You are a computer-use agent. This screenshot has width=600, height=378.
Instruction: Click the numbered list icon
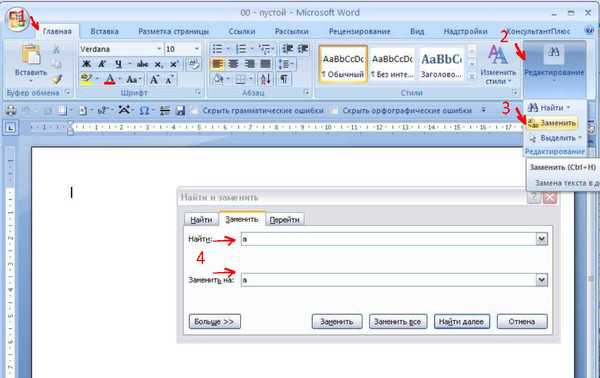tap(241, 49)
